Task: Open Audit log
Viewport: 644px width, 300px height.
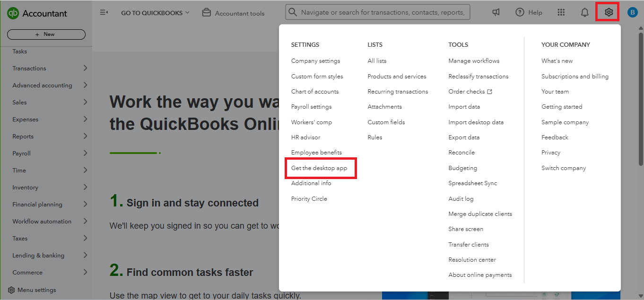Action: [x=461, y=199]
